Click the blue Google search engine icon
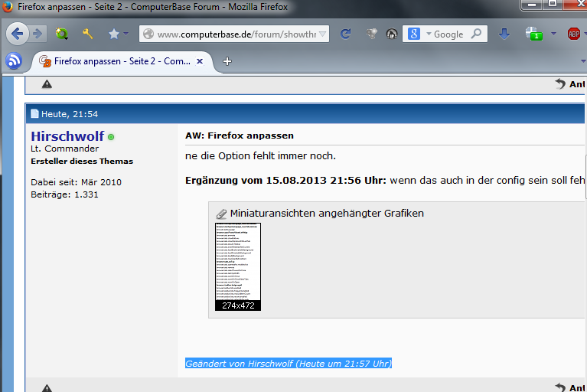Image resolution: width=587 pixels, height=392 pixels. click(x=414, y=34)
